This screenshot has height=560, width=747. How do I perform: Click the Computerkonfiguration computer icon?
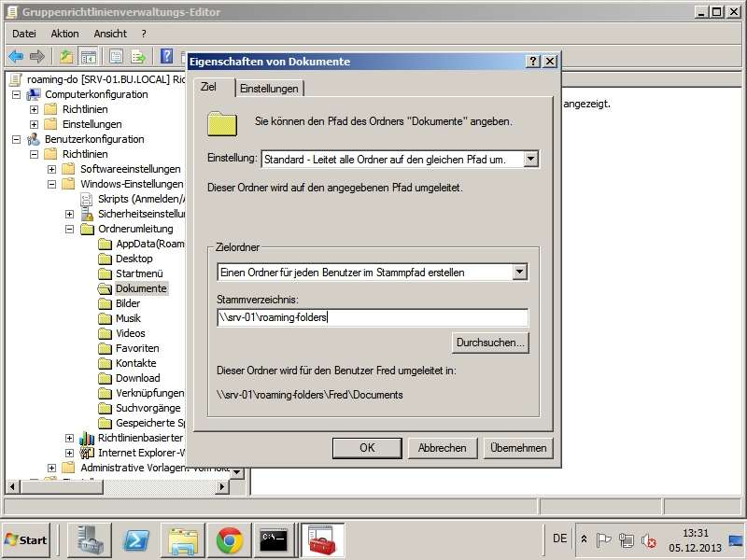pos(34,94)
